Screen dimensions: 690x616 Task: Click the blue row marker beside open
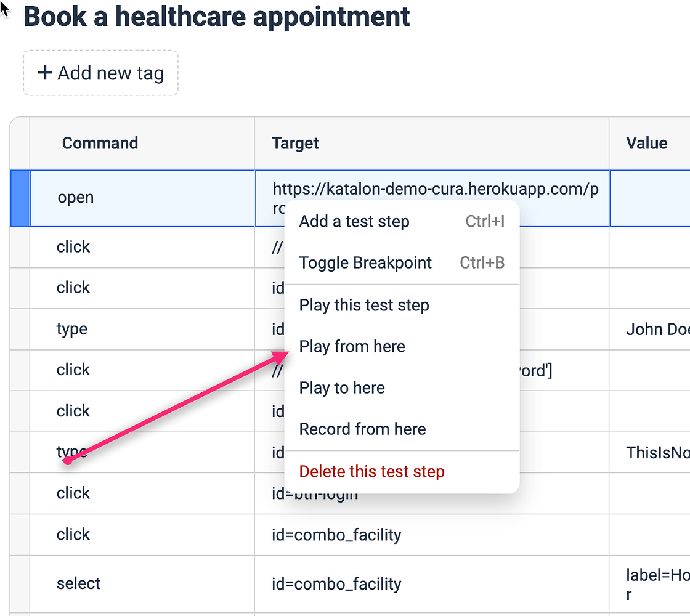[x=20, y=198]
